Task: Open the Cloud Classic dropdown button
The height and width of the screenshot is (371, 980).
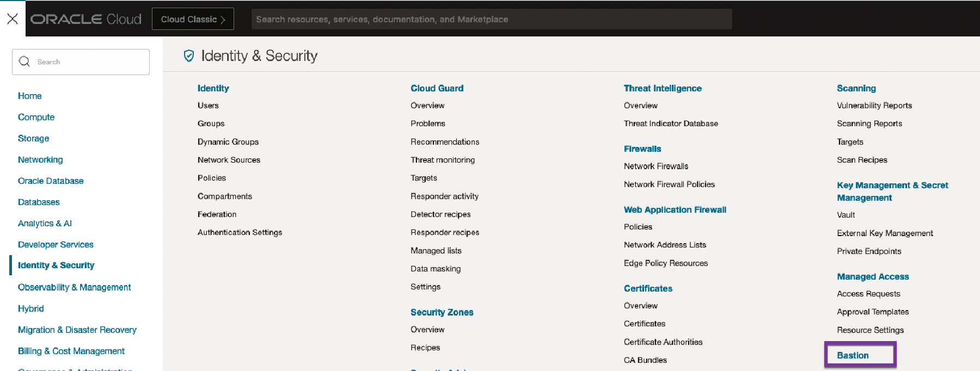Action: point(193,19)
